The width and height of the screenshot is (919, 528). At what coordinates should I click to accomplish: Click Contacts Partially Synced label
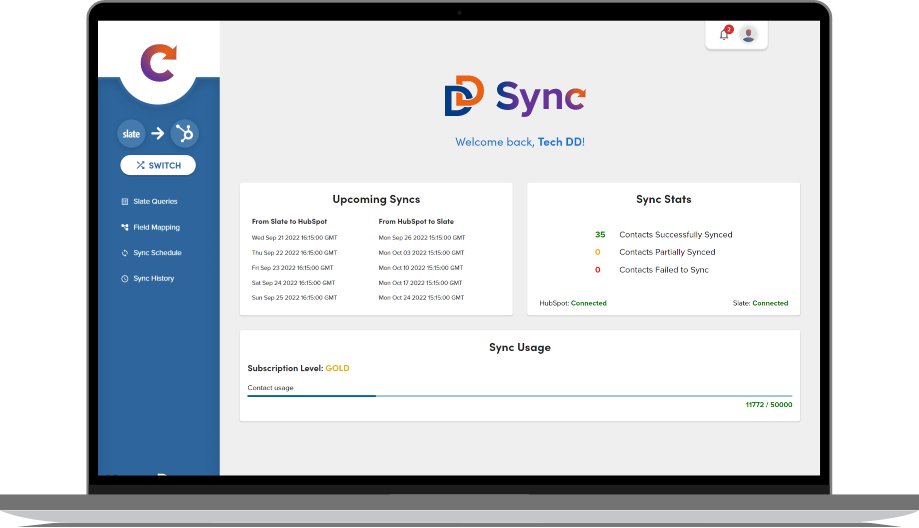(668, 252)
